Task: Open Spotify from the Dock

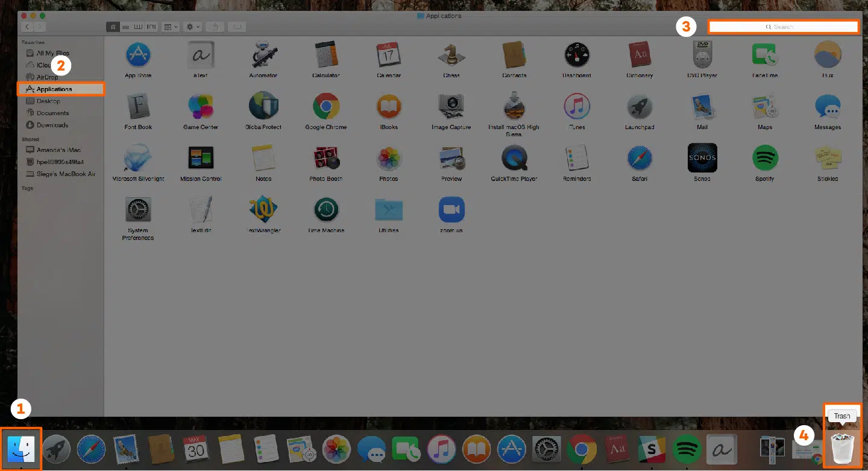Action: pyautogui.click(x=687, y=449)
